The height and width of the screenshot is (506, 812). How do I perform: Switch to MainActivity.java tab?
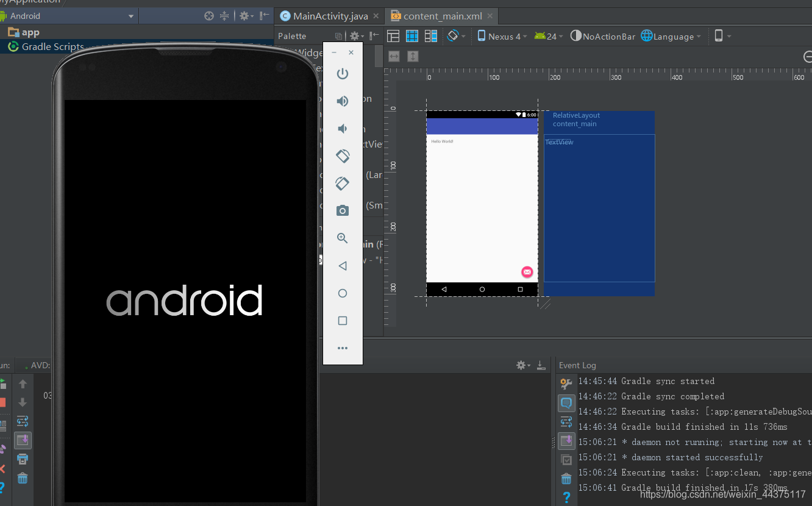point(324,16)
